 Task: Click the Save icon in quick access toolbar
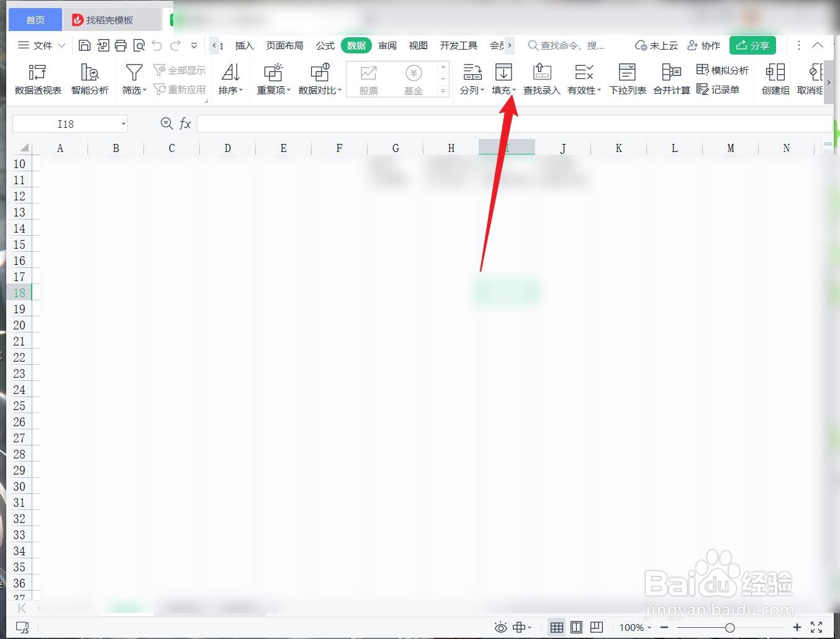84,45
